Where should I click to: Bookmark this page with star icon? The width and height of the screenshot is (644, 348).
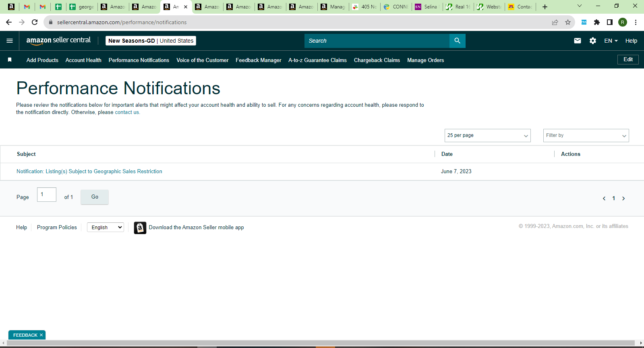[568, 22]
